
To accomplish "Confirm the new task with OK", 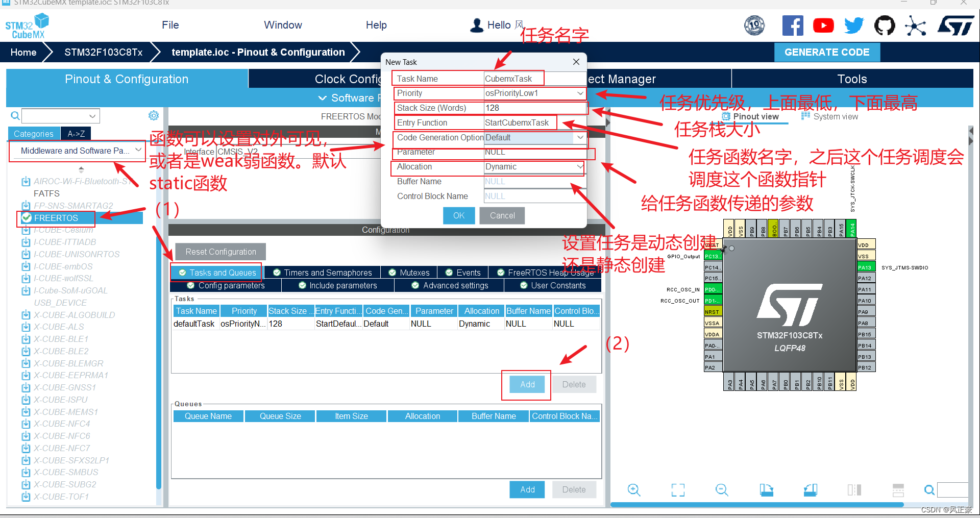I will point(458,215).
